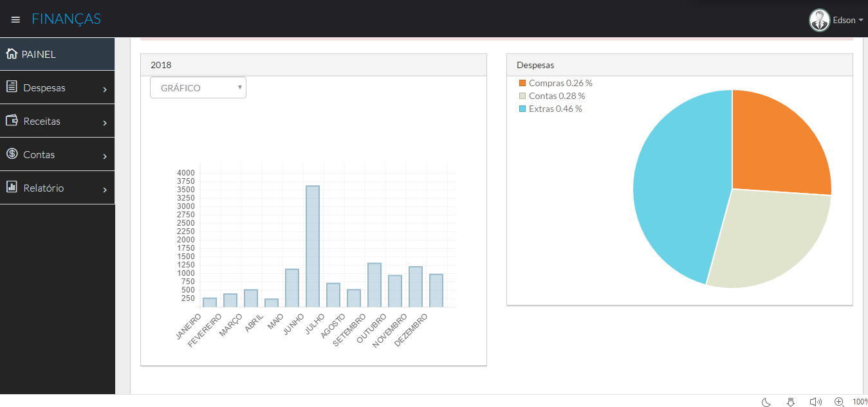
Task: Click the Receitas wallet icon
Action: [12, 120]
